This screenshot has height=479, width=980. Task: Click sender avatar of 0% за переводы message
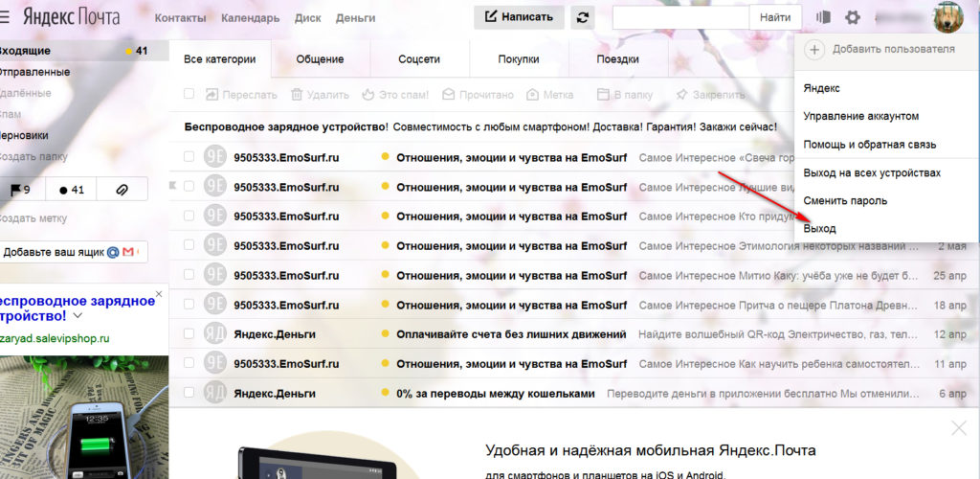(x=214, y=394)
